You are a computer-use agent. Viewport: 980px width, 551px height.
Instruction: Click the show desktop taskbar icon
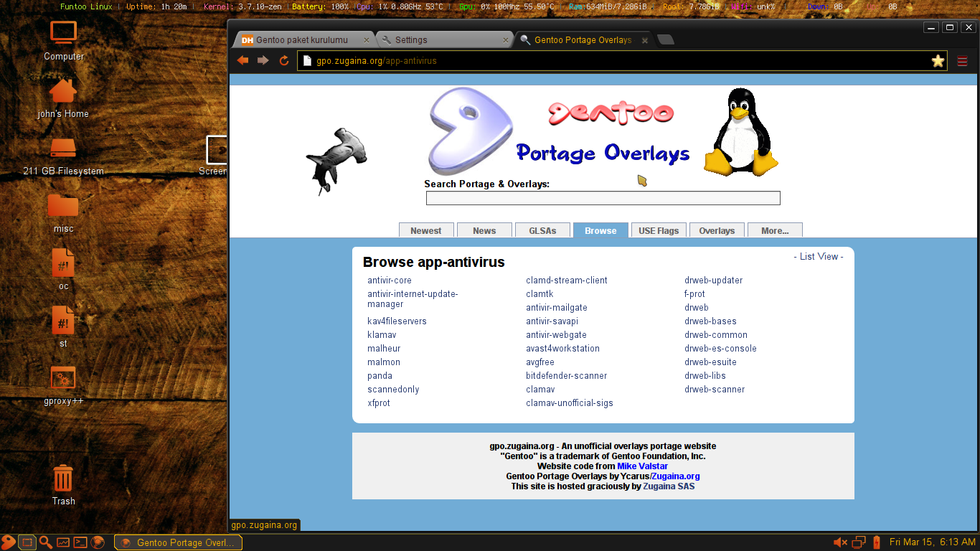[x=27, y=542]
